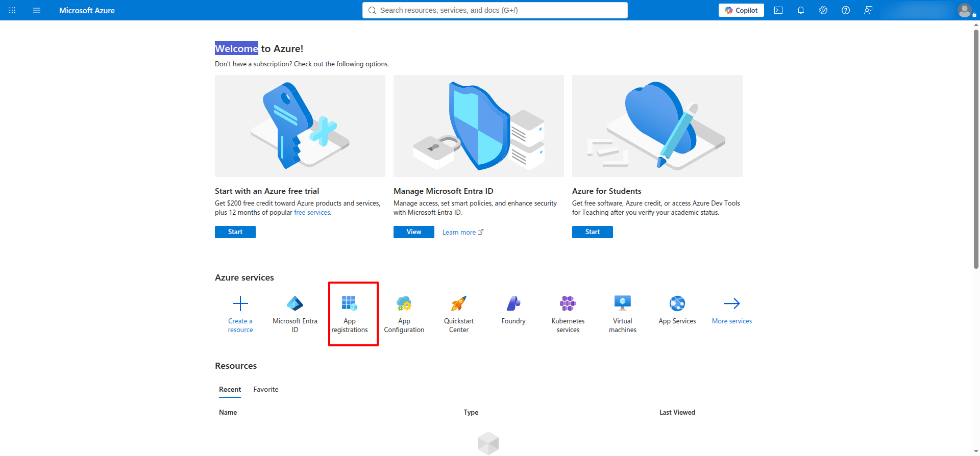Open the account avatar menu
The width and height of the screenshot is (980, 456).
pyautogui.click(x=965, y=10)
